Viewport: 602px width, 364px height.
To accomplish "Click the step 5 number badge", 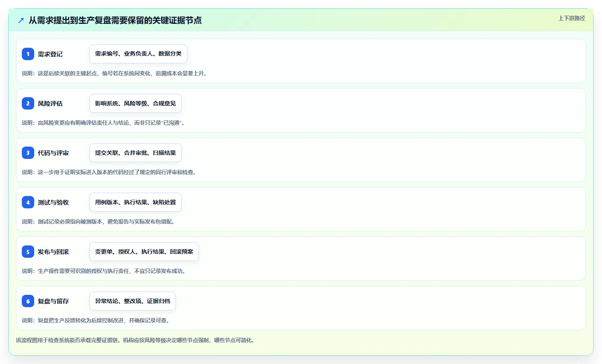I will [28, 252].
